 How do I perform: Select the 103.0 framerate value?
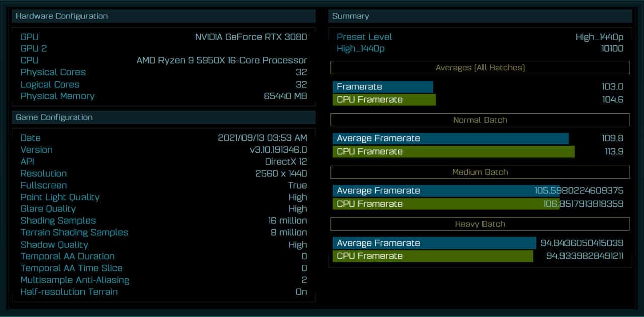(613, 87)
